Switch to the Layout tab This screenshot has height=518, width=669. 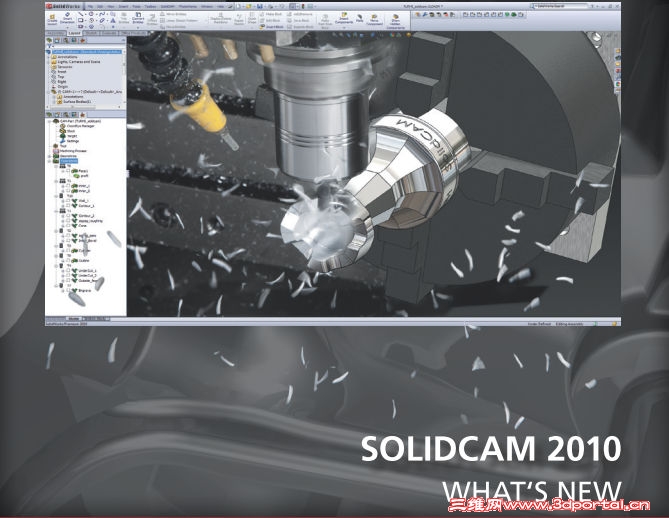[74, 33]
